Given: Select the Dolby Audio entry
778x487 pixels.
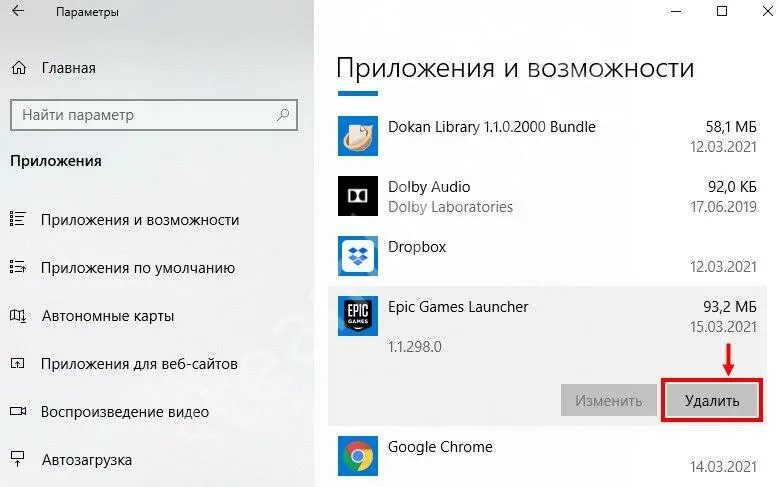Looking at the screenshot, I should pos(429,187).
